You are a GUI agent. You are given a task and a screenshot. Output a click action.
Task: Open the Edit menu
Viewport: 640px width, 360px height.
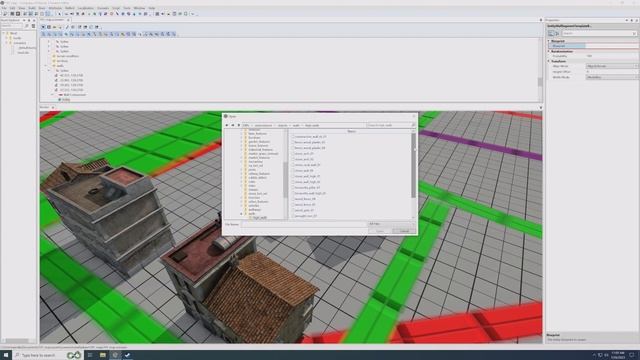pos(12,8)
